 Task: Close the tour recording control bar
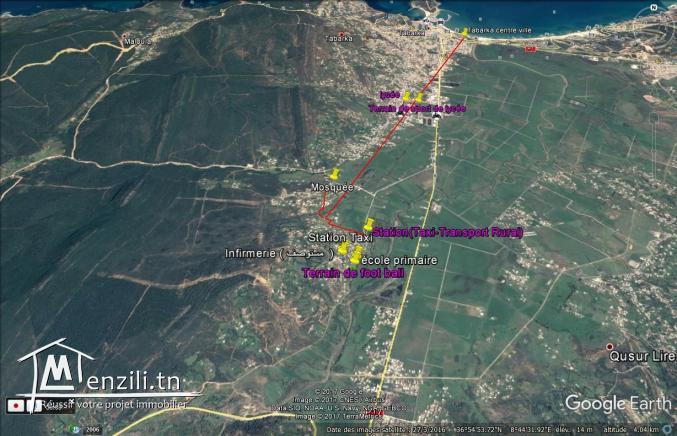[32, 406]
